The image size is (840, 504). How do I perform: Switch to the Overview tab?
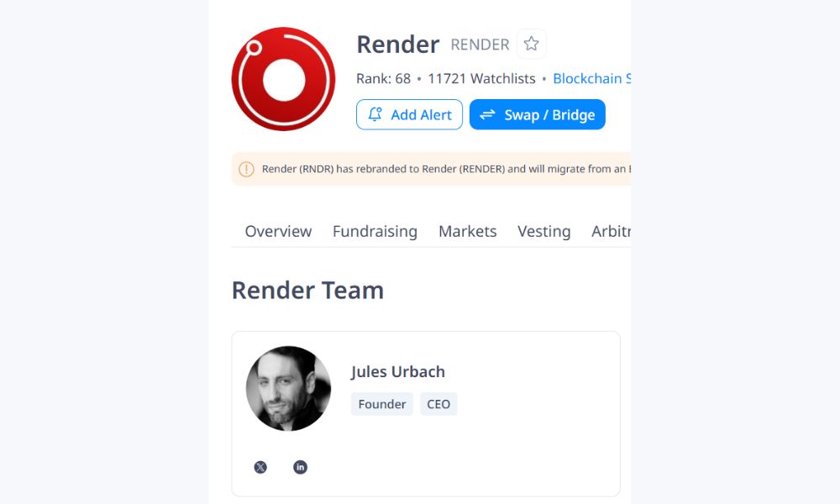click(x=278, y=231)
